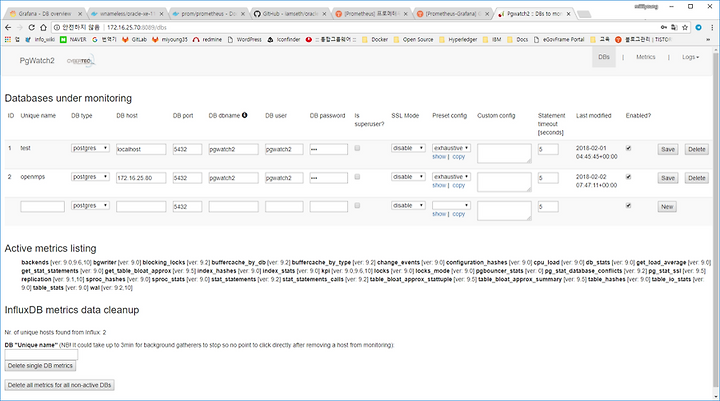Toggle Is superuser checkbox for openmps row
Viewport: 720px width, 401px height.
357,177
